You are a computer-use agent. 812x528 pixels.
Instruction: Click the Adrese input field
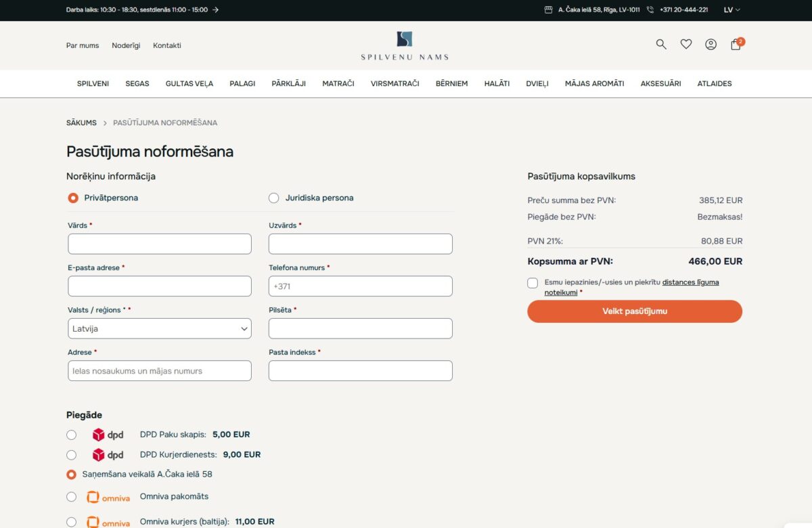160,370
